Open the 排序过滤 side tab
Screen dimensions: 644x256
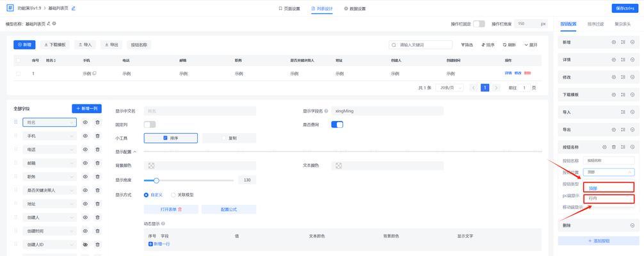pyautogui.click(x=595, y=24)
